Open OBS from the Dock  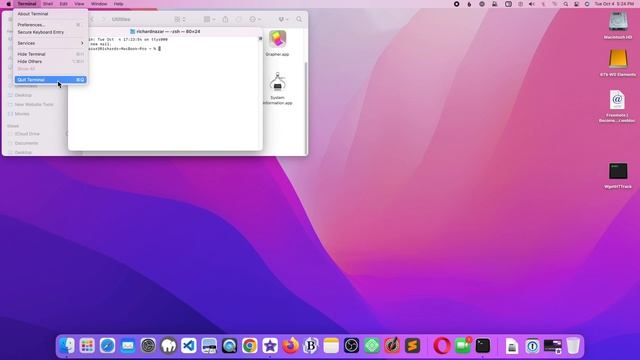(x=351, y=346)
